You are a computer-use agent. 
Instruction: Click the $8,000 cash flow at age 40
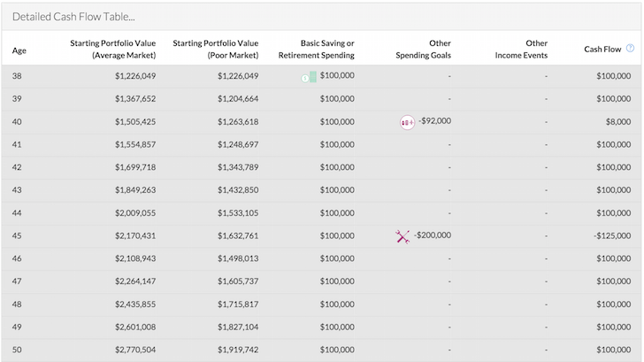coord(618,121)
